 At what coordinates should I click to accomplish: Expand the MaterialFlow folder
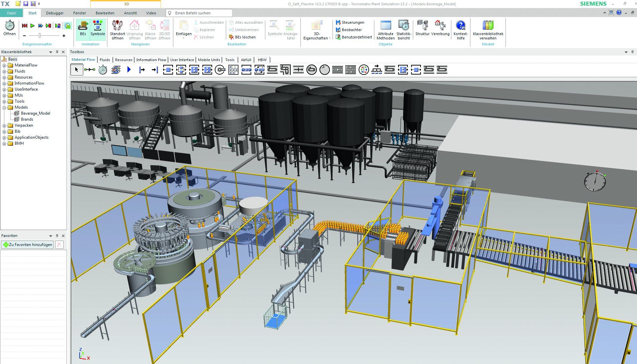(4, 65)
